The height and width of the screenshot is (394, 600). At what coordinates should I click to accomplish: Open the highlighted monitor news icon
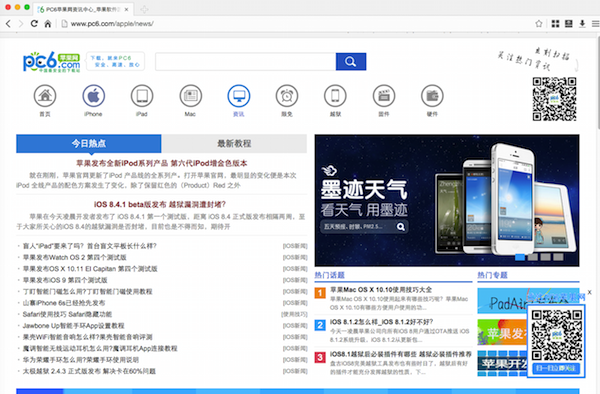[239, 96]
